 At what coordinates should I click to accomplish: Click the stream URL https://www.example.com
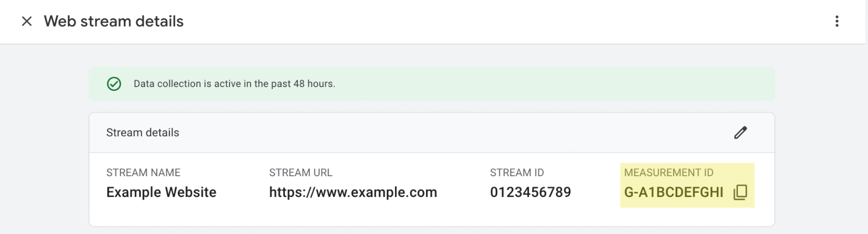(x=353, y=192)
